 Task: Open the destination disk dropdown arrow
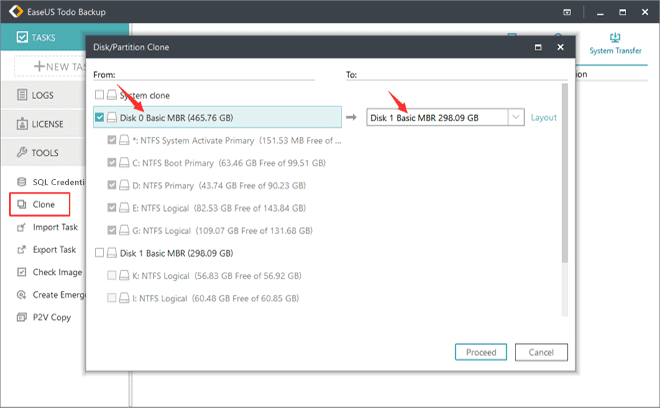(x=515, y=118)
